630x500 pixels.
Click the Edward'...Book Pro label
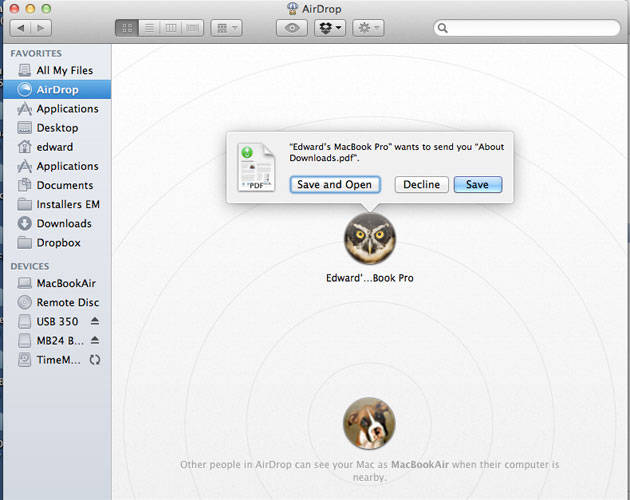coord(370,278)
